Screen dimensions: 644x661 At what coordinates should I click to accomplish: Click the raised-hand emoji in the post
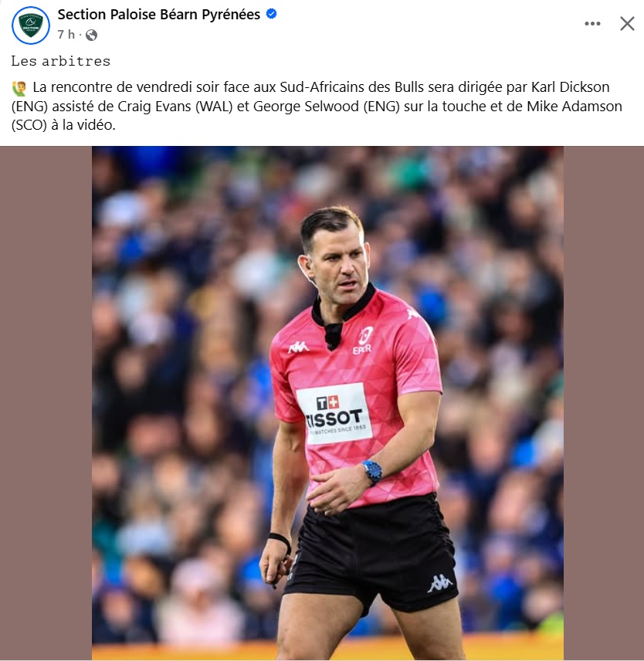pos(19,88)
